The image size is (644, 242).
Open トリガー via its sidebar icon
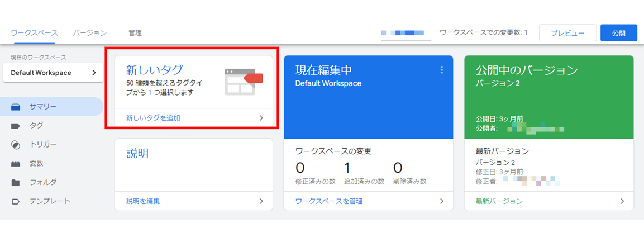(16, 144)
